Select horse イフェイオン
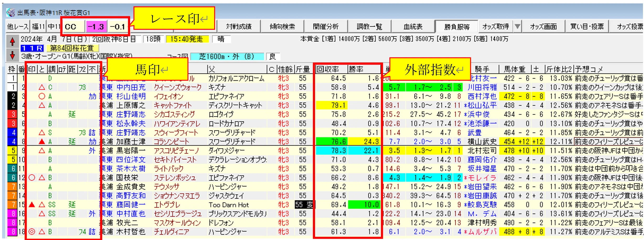 [168, 96]
